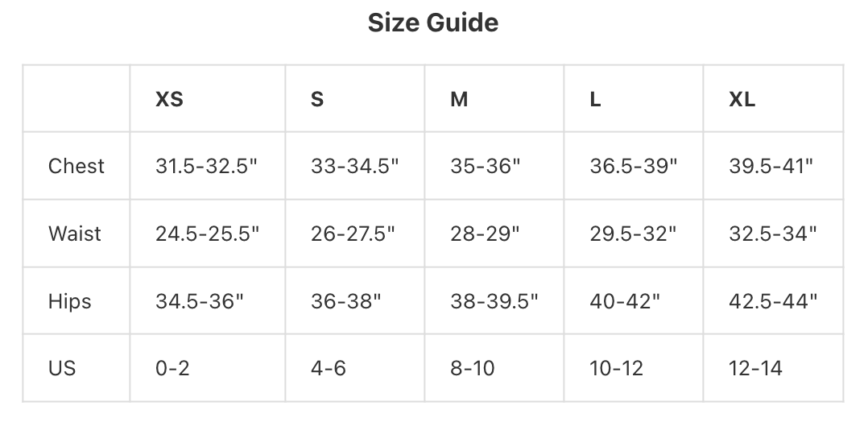Select the 33-34.5" chest cell
Viewport: 868px width, 422px height.
click(355, 166)
